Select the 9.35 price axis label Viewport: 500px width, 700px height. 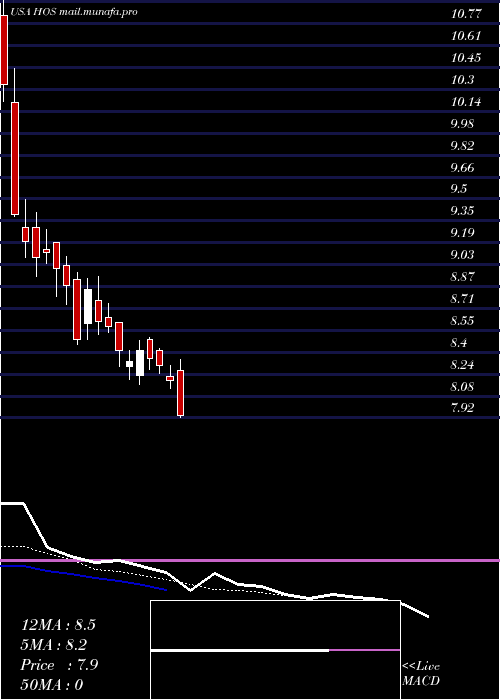tap(462, 211)
